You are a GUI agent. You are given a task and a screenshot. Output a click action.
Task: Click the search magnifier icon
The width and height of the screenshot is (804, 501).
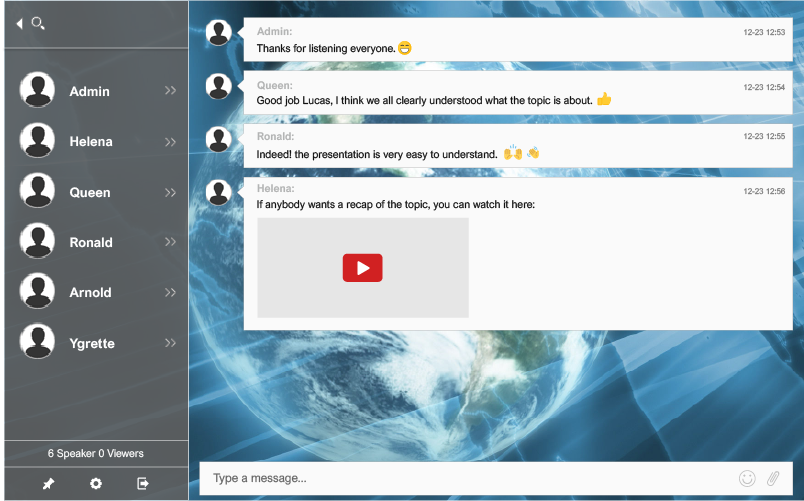tap(38, 23)
